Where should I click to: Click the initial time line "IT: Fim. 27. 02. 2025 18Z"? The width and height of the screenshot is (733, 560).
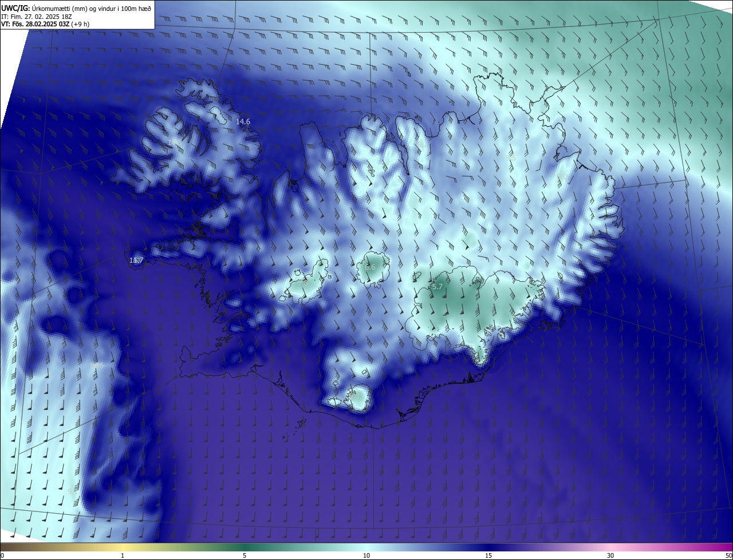coord(38,17)
